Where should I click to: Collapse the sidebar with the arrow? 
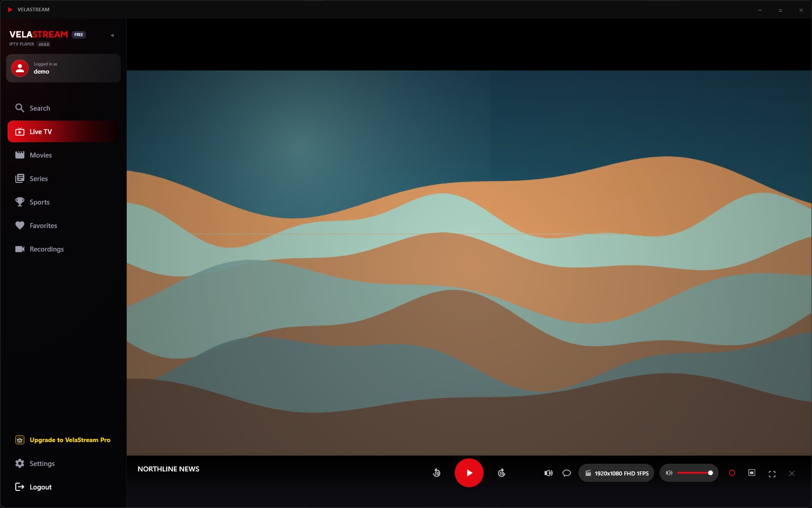[x=112, y=35]
